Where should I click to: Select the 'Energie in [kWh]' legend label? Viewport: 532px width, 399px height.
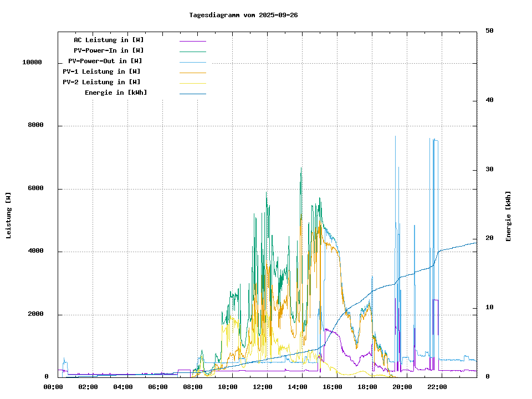[116, 93]
